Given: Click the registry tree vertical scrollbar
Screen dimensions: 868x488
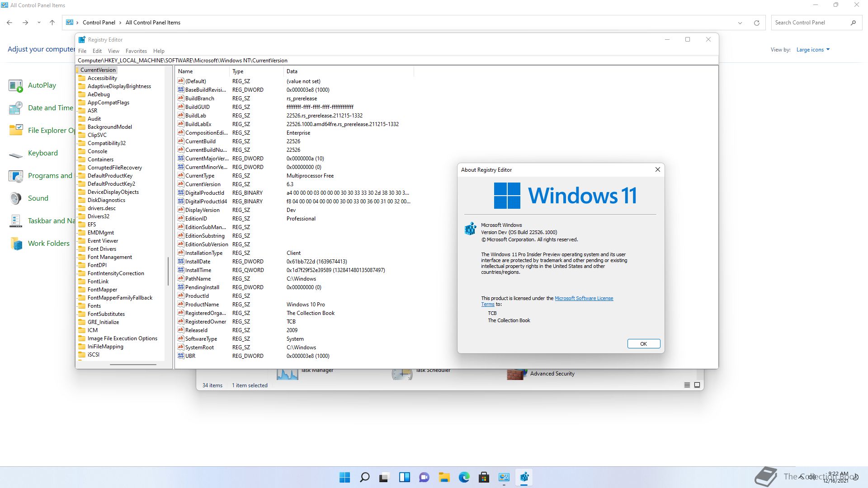Looking at the screenshot, I should pos(168,271).
